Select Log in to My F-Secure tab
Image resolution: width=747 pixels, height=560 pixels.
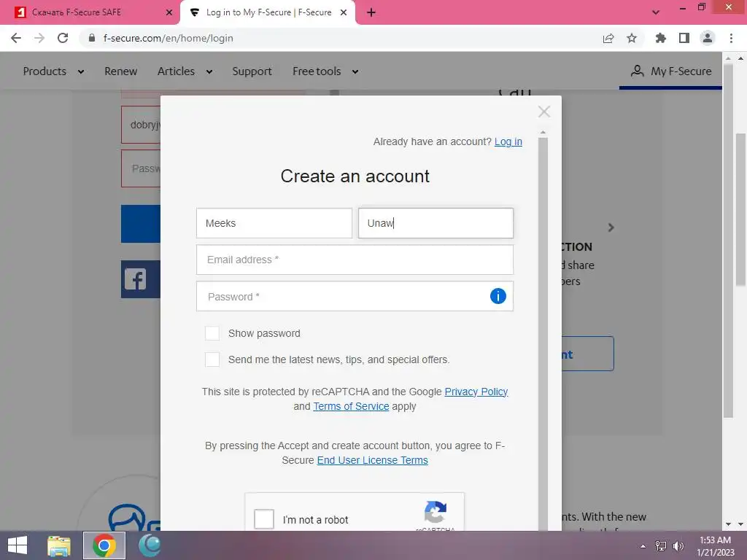[267, 12]
